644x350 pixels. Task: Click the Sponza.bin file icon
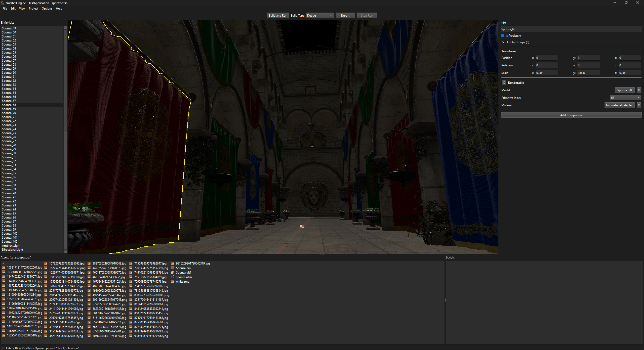point(173,268)
